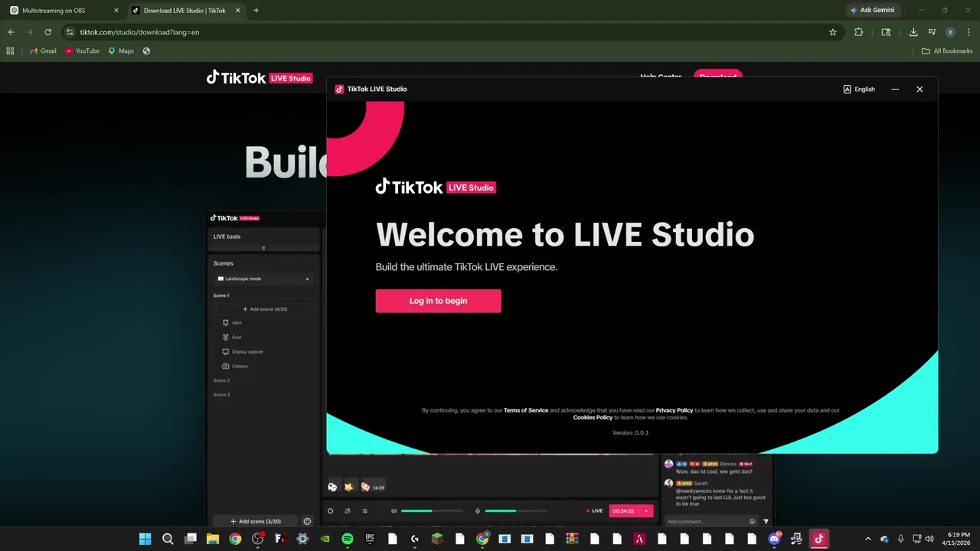Click the 00:34:55 live timer button

tap(624, 511)
